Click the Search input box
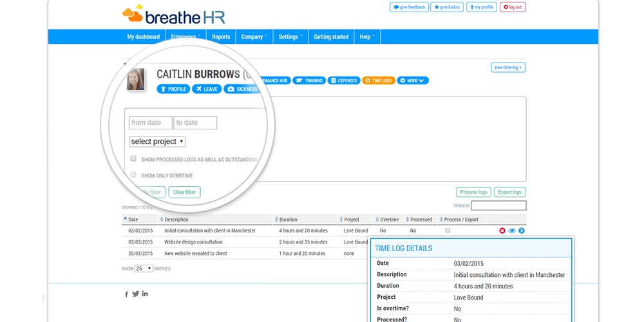This screenshot has height=322, width=644. 498,205
